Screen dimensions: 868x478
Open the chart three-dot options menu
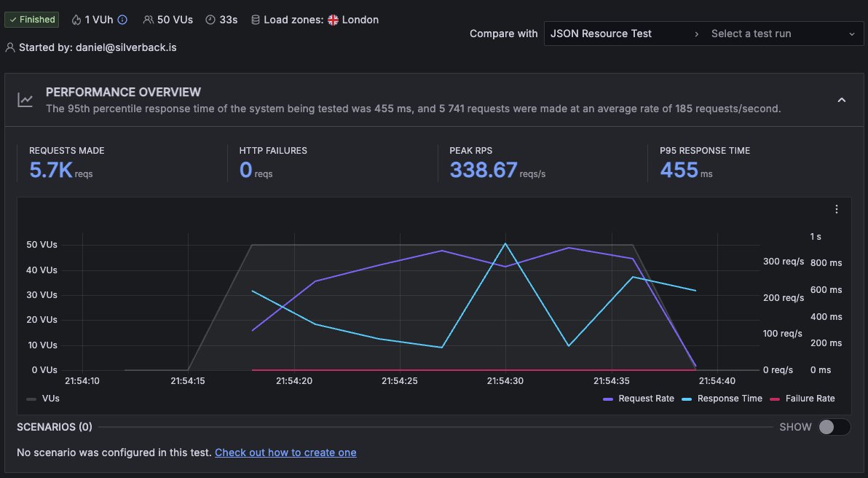coord(837,209)
